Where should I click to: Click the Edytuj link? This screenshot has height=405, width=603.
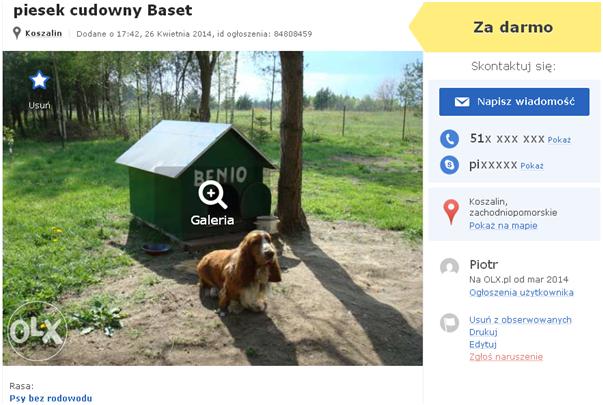[x=483, y=345]
